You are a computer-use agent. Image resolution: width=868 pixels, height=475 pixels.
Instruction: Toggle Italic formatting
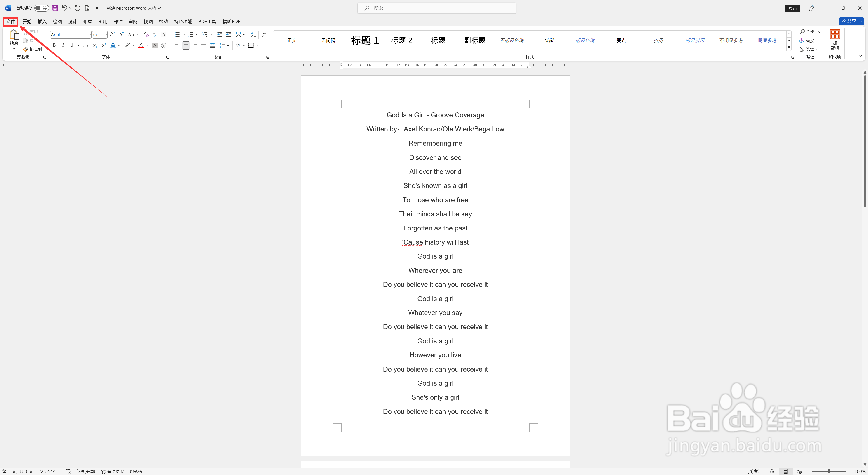click(63, 45)
